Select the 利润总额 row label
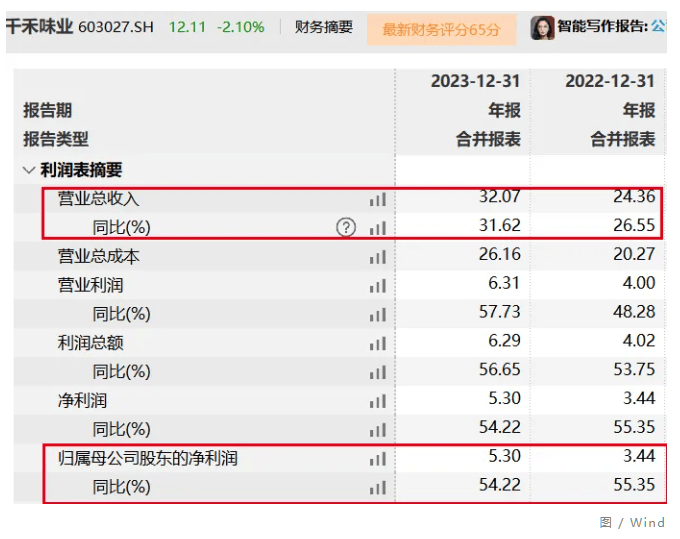The width and height of the screenshot is (680, 539). tap(90, 343)
